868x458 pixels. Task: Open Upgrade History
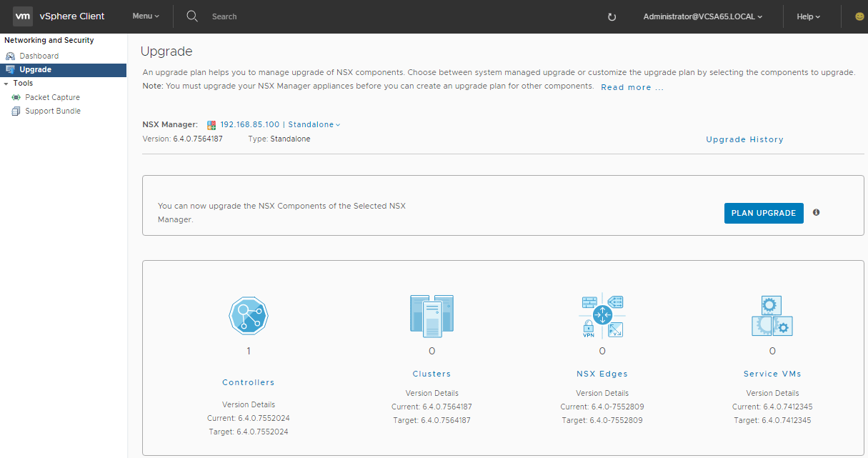[x=744, y=139]
